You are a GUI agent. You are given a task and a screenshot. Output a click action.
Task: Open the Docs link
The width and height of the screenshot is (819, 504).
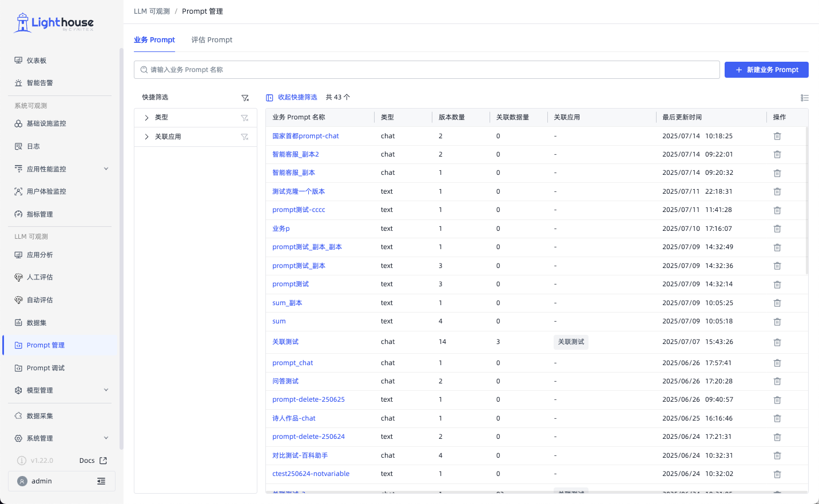93,461
